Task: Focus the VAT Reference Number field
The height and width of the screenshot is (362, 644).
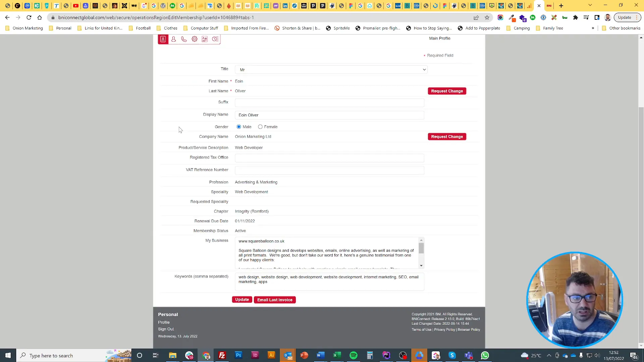Action: click(329, 170)
